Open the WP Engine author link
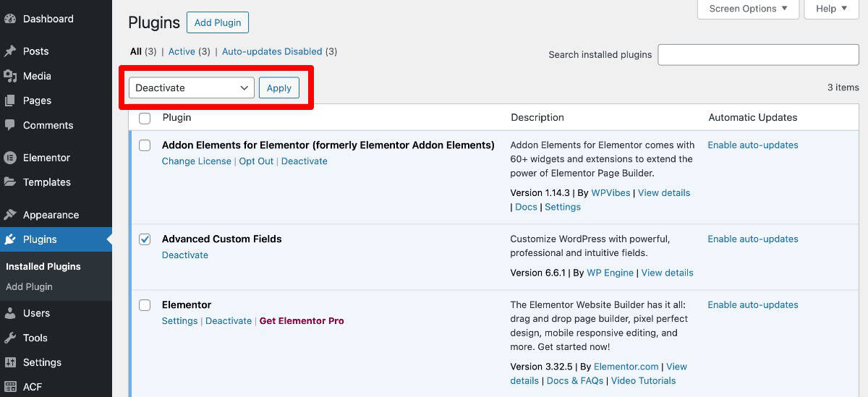Viewport: 868px width, 397px height. click(610, 273)
